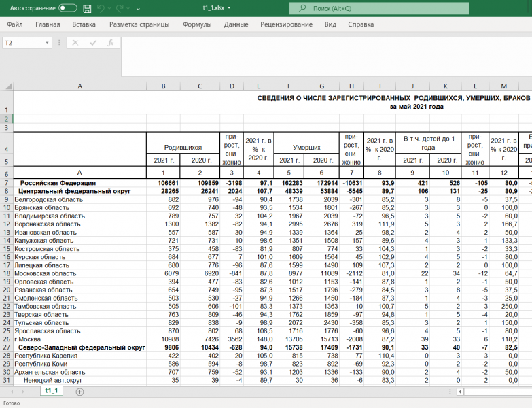
Task: Click the Белгородская область cell
Action: pyautogui.click(x=79, y=200)
